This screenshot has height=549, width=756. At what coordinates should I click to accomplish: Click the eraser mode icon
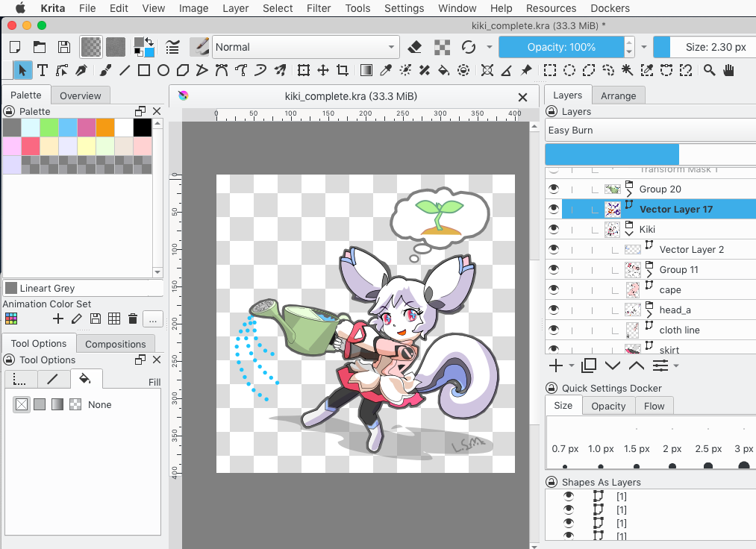click(x=416, y=47)
